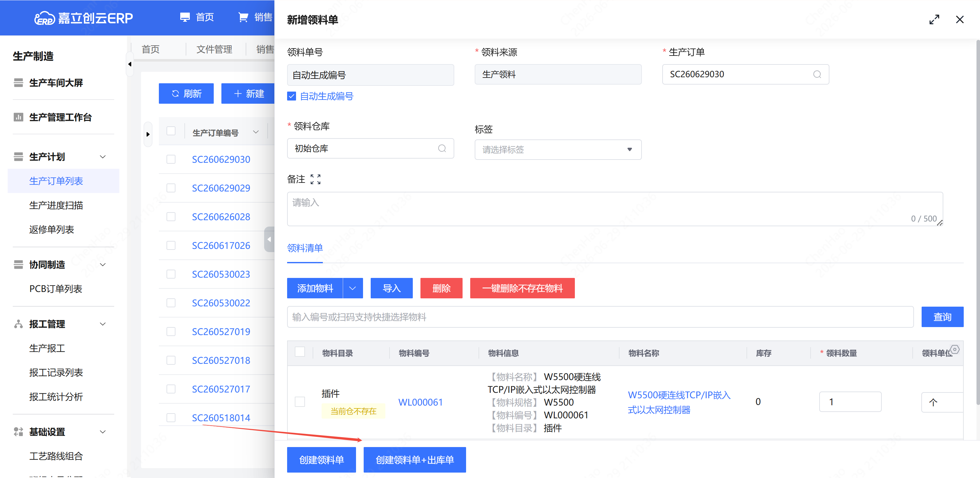Collapse the 报工管理 sidebar group
Image resolution: width=980 pixels, height=478 pixels.
coord(103,324)
